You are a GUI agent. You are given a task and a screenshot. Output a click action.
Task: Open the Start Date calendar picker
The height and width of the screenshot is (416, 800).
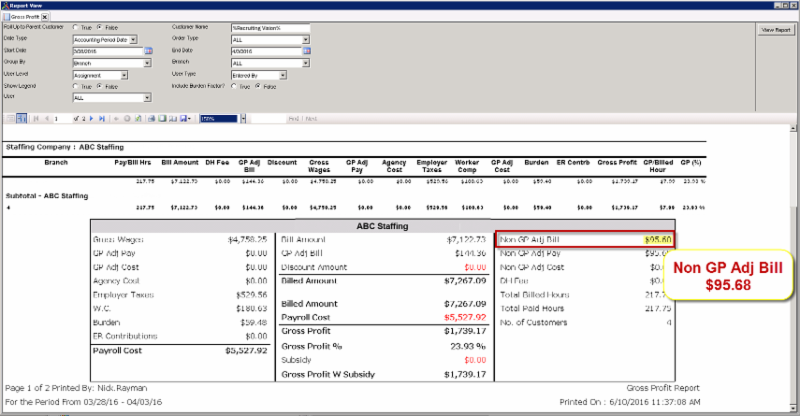tap(148, 51)
